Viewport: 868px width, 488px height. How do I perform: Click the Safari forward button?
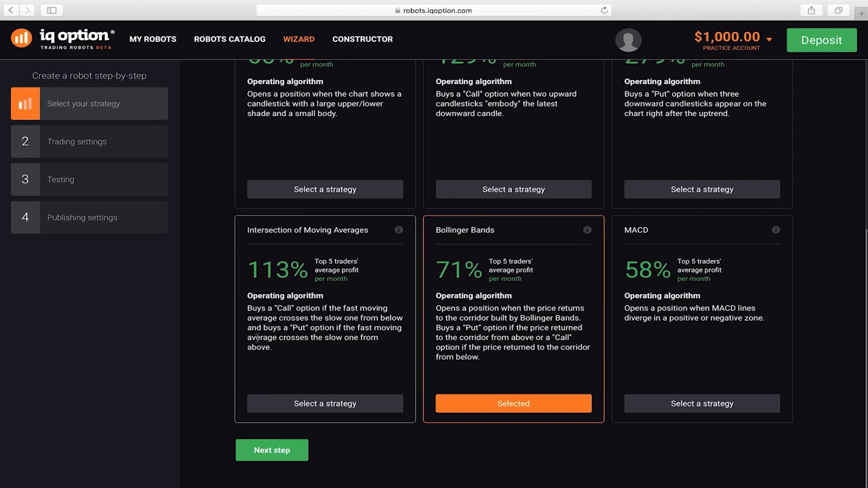coord(27,10)
